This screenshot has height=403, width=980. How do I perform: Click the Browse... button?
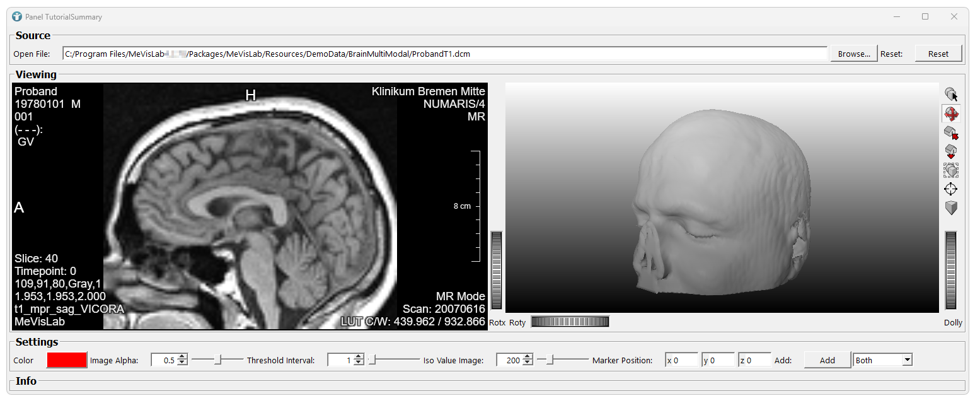click(854, 54)
